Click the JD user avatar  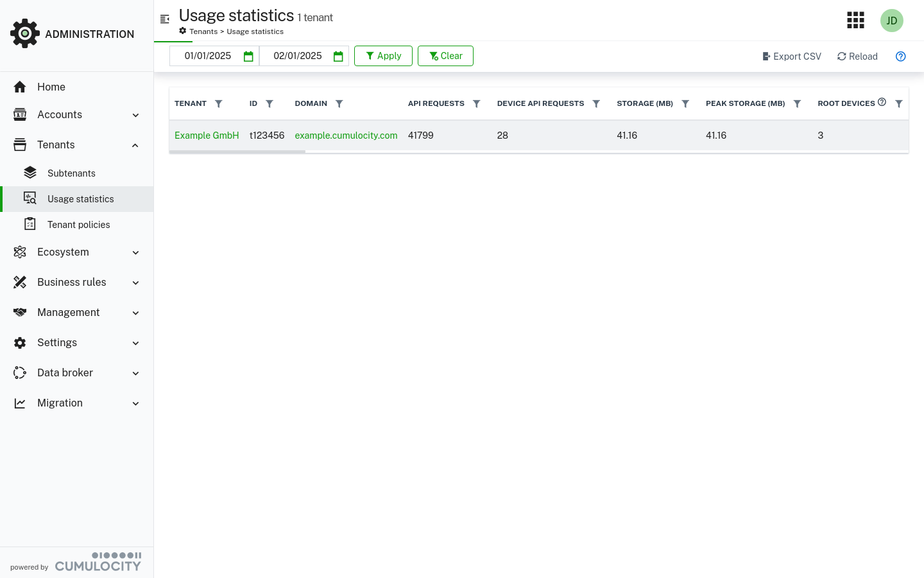pos(891,21)
